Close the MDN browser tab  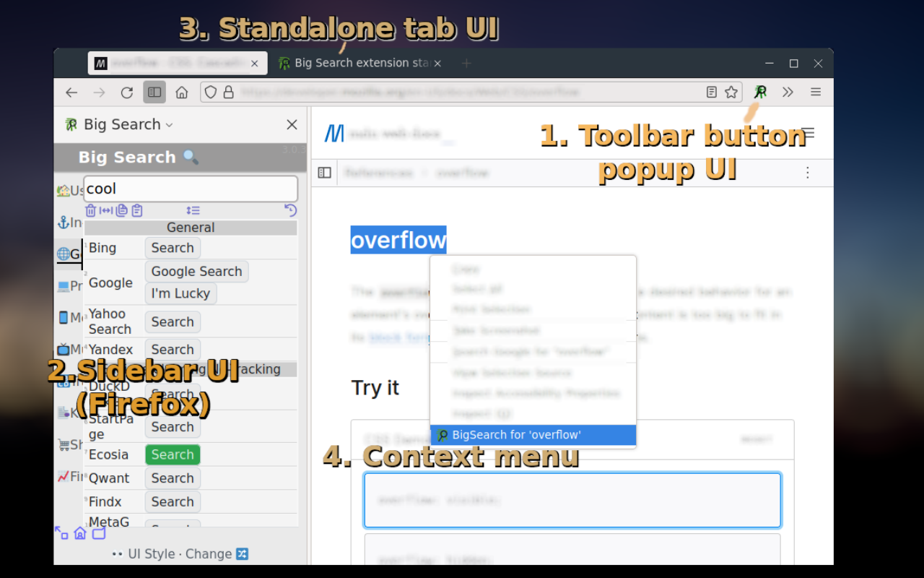(254, 64)
